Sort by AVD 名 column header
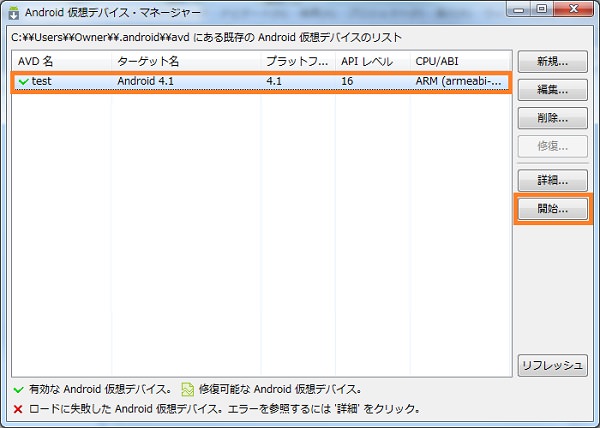 (61, 61)
